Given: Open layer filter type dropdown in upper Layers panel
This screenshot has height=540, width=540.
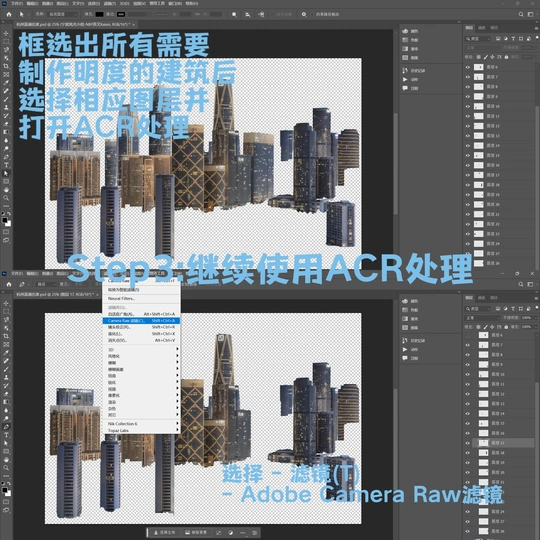Looking at the screenshot, I should (478, 39).
